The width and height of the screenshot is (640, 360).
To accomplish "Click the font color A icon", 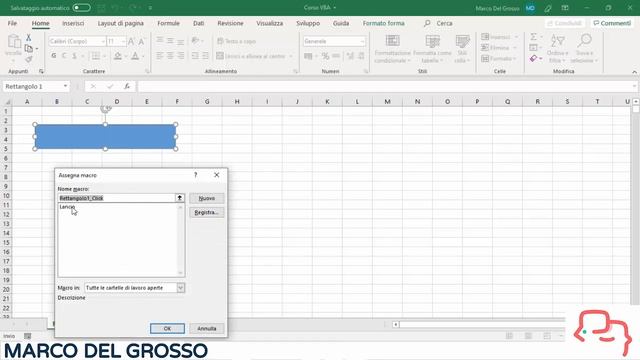I will point(135,56).
